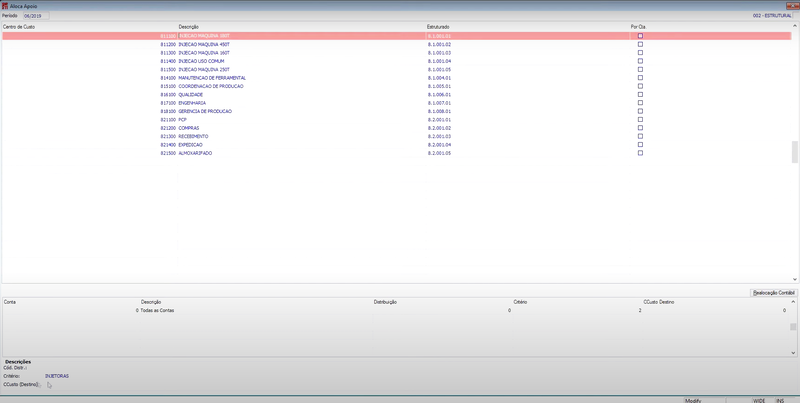Click the CCusto Destino column header
Viewport: 800px width, 403px height.
point(659,302)
